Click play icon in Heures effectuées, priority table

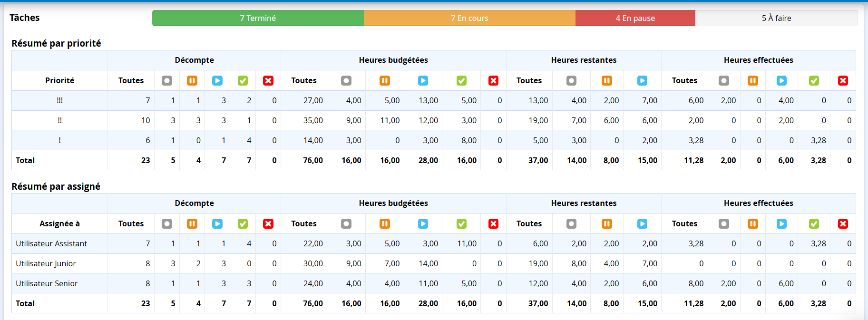click(x=782, y=80)
